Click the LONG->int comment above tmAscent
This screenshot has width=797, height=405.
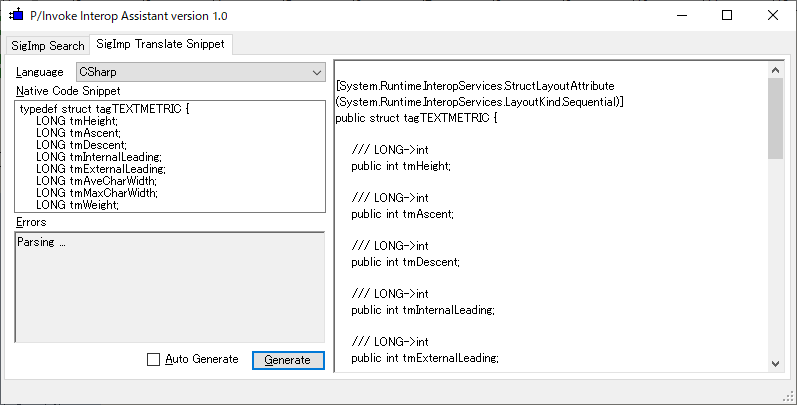click(x=390, y=198)
